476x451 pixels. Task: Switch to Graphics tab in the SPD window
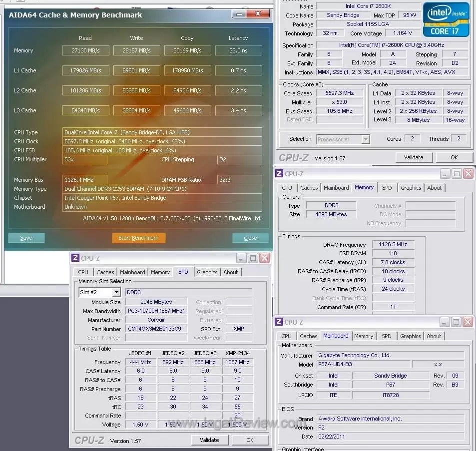207,272
